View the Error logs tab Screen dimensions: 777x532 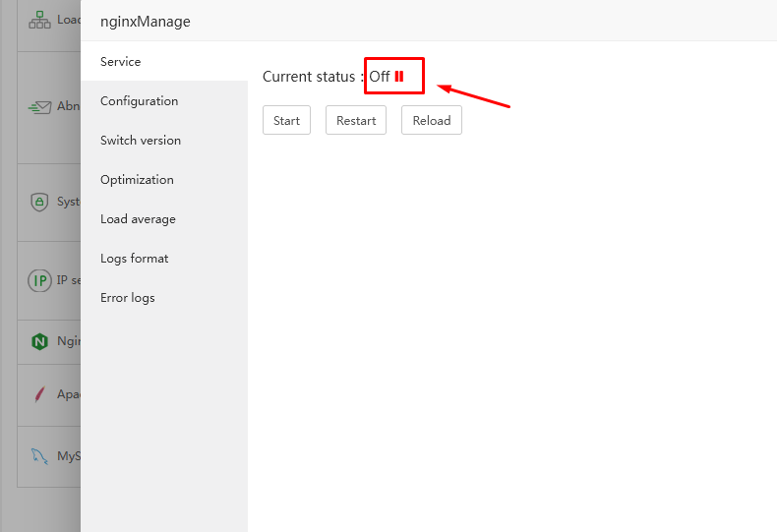[x=128, y=298]
